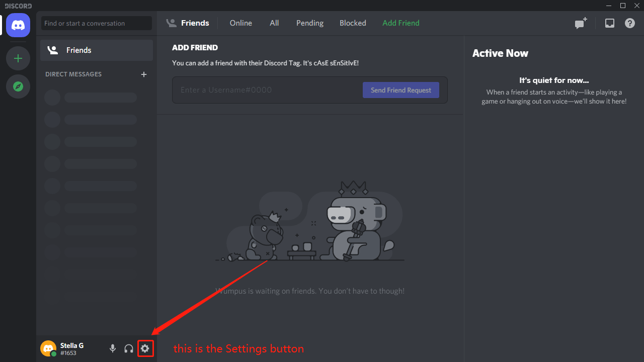Open Discord Home via the logo button
The image size is (644, 362).
(18, 25)
